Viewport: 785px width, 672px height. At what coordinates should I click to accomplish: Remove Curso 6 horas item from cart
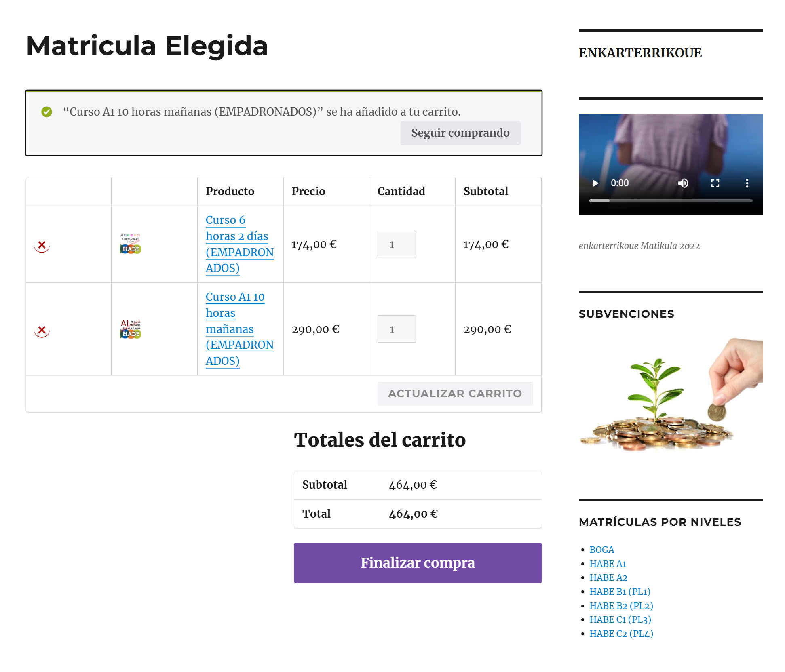[x=42, y=245]
